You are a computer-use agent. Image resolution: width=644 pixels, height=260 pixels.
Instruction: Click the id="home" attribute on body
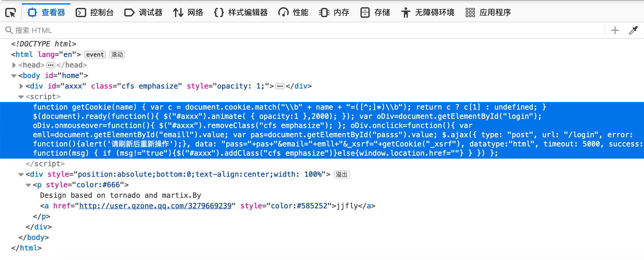click(64, 76)
